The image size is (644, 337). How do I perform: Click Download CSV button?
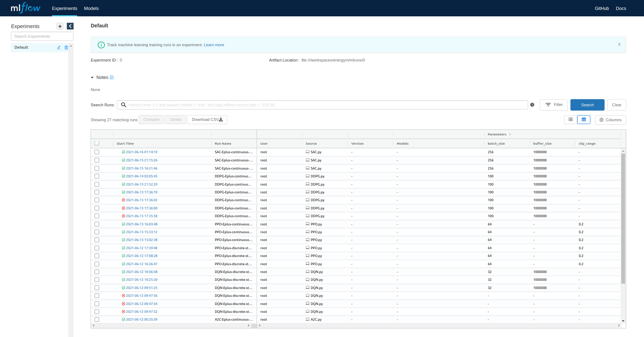pyautogui.click(x=207, y=120)
